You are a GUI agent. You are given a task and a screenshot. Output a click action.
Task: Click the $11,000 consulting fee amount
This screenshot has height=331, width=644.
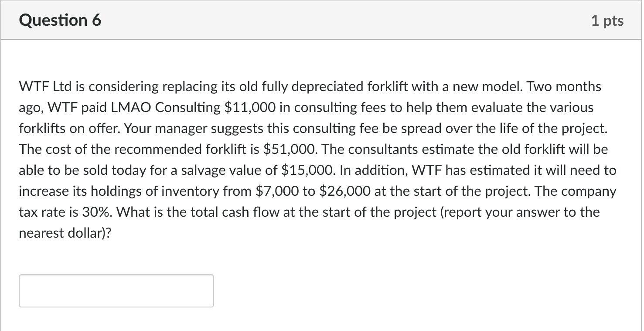(250, 108)
